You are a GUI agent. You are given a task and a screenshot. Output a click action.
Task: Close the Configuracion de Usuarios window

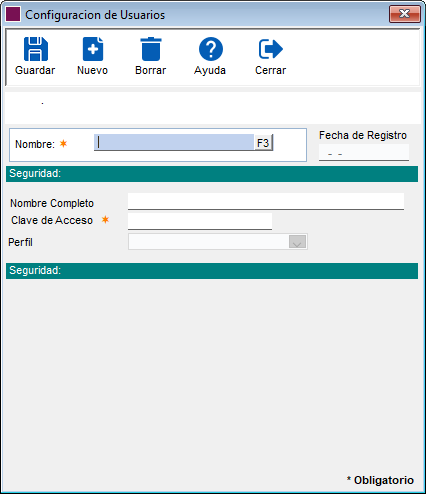pyautogui.click(x=405, y=14)
